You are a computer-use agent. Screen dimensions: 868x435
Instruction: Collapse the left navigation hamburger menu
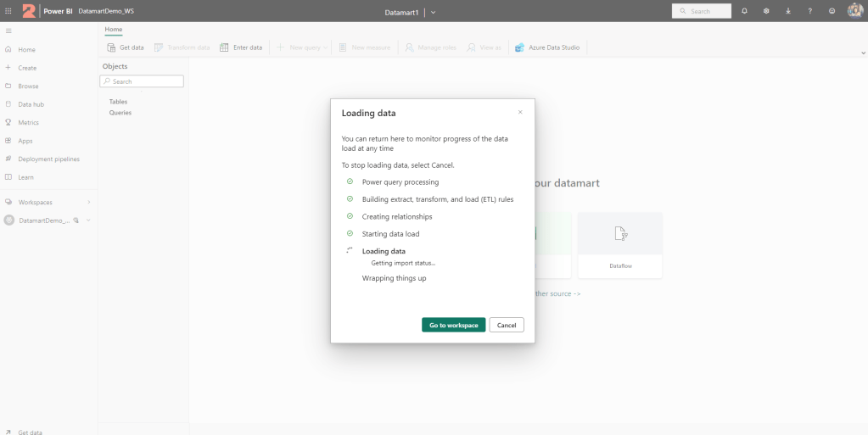pyautogui.click(x=8, y=31)
